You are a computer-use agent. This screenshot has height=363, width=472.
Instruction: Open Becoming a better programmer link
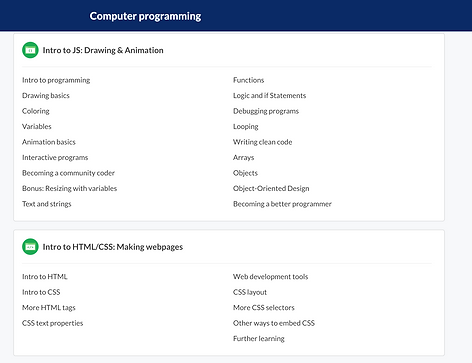[x=282, y=204]
